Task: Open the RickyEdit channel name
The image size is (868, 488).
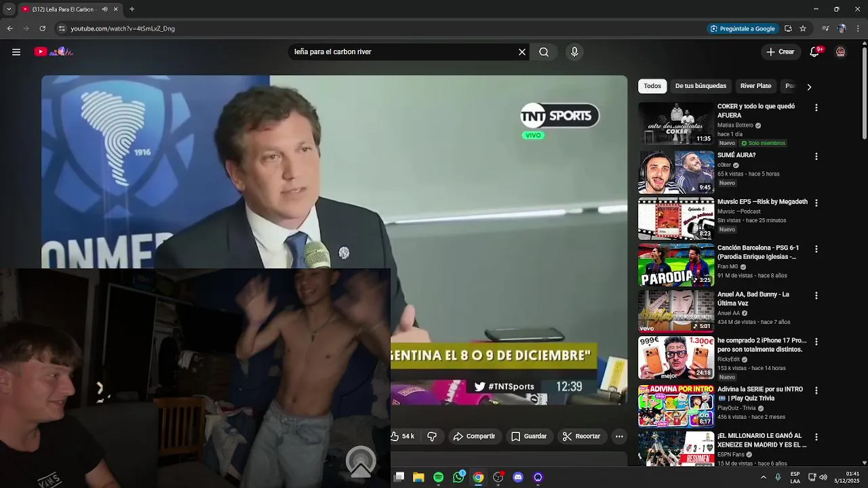Action: tap(728, 359)
